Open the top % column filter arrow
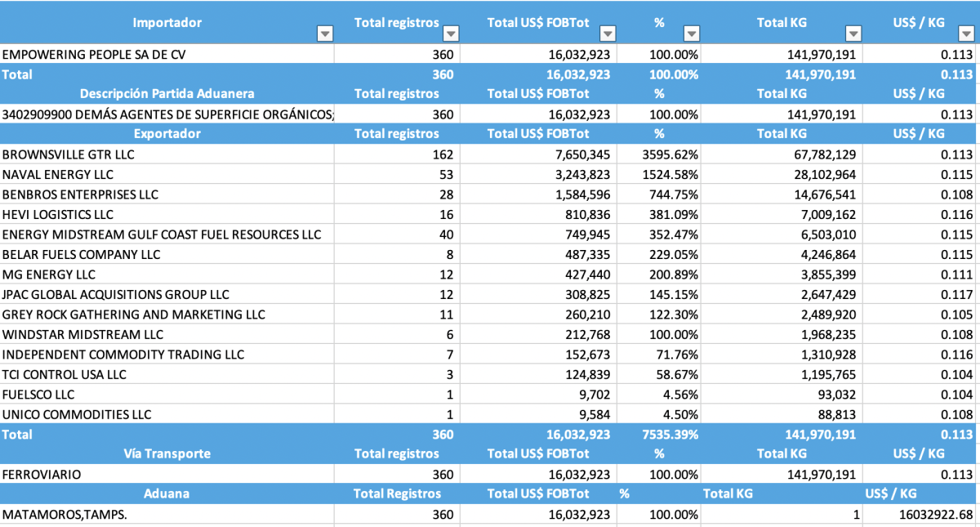 tap(691, 34)
